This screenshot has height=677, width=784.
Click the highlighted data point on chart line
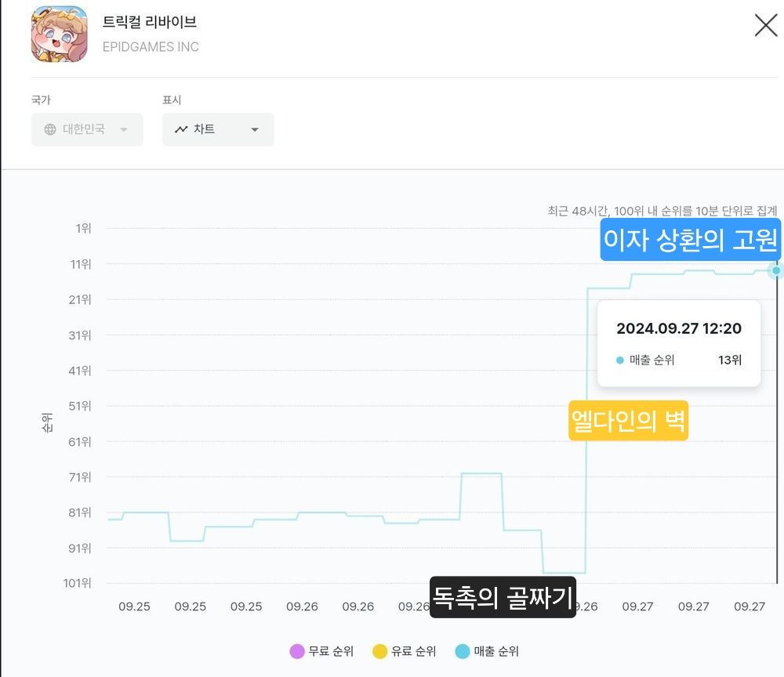point(776,270)
